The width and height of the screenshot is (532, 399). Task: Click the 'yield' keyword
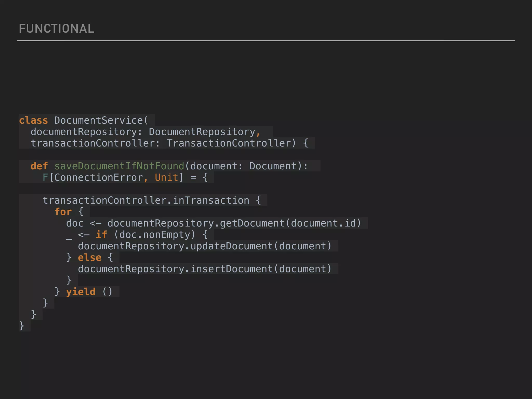point(81,292)
